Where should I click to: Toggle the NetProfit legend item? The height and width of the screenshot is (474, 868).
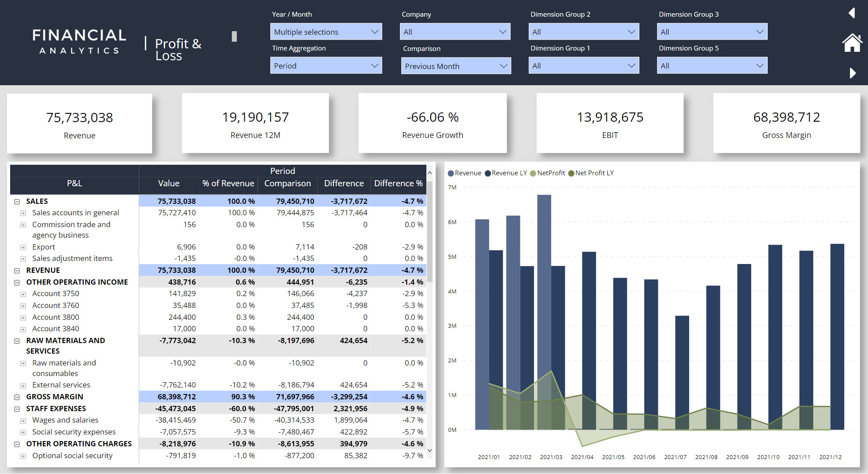[547, 173]
